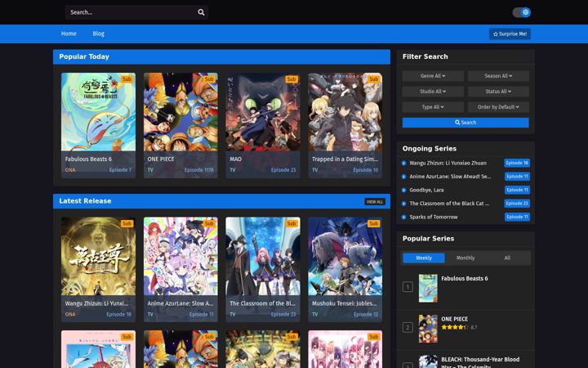Click Anime AzurLane: Slow Ahead ongoing link
Screen dimensions: 588x368
click(450, 177)
